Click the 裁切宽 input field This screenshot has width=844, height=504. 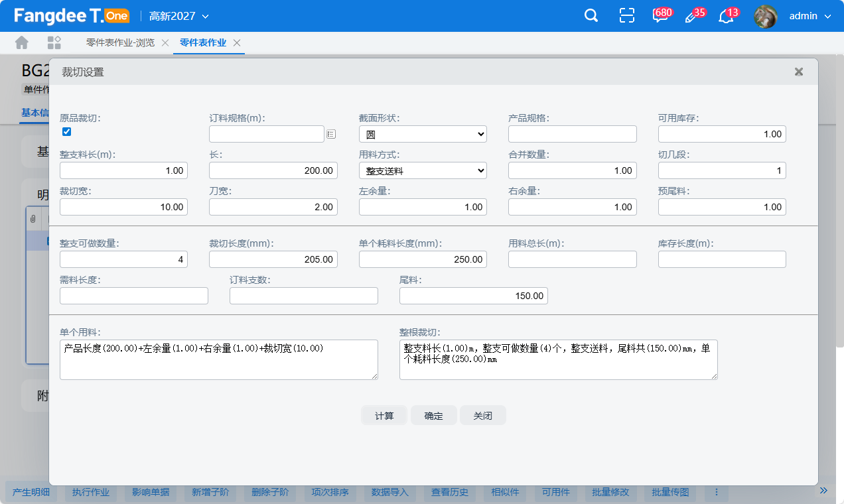click(123, 207)
